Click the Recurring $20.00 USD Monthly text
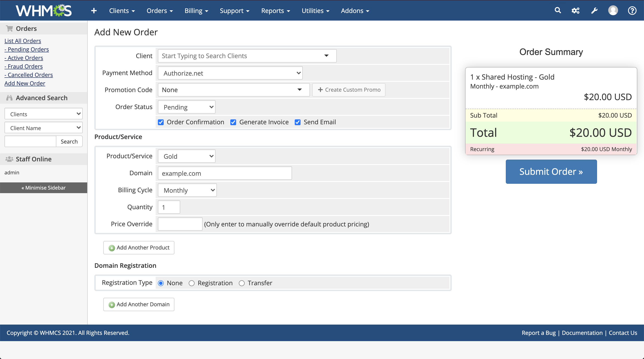 606,149
